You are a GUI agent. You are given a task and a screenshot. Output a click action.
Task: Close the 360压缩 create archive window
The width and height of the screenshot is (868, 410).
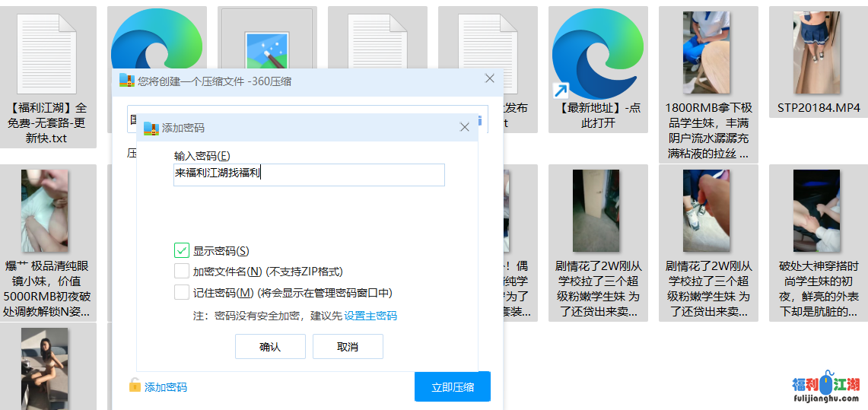click(490, 79)
